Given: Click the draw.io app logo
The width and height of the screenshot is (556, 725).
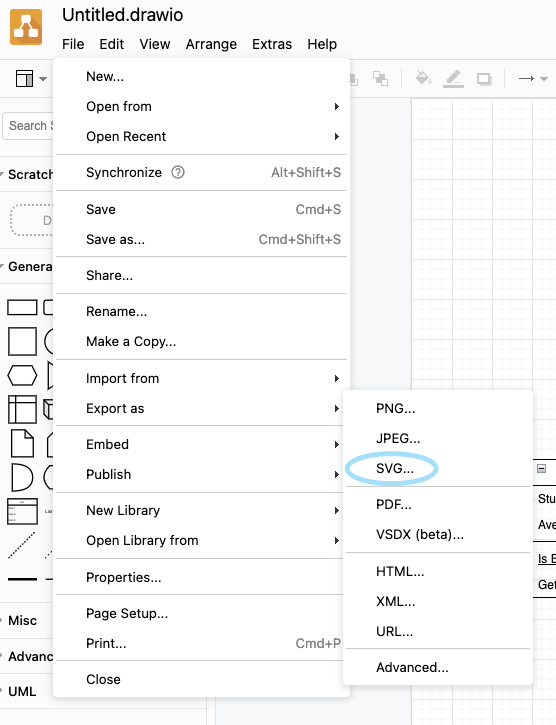Looking at the screenshot, I should coord(26,27).
